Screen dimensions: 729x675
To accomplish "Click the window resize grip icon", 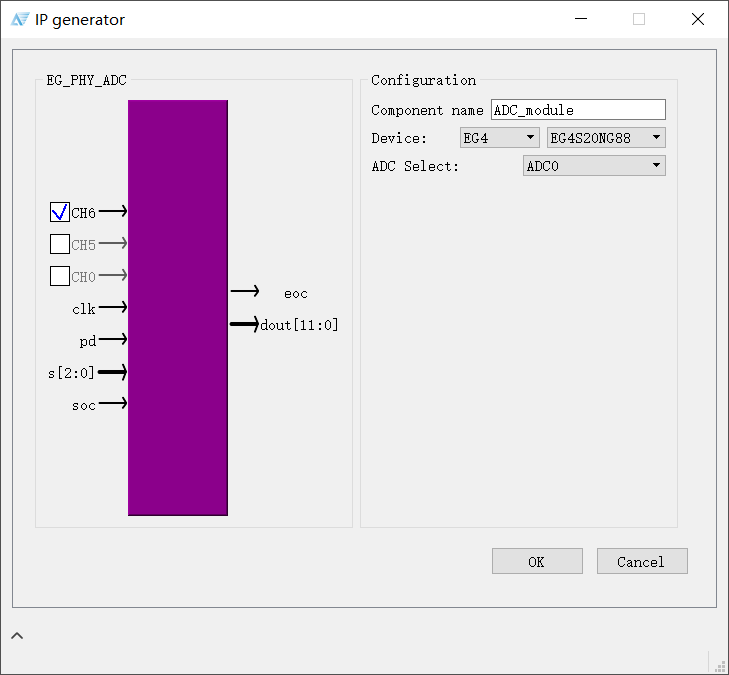I will click(x=720, y=666).
